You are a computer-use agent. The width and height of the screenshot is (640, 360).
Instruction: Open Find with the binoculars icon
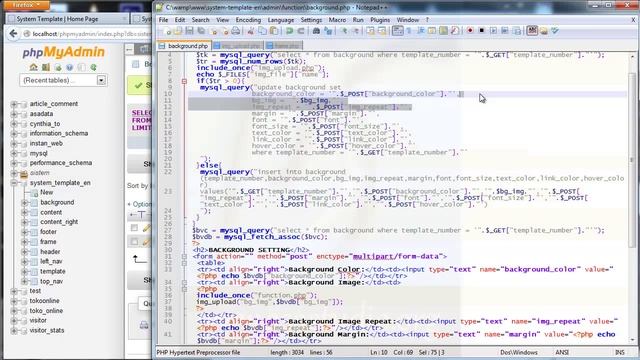316,31
